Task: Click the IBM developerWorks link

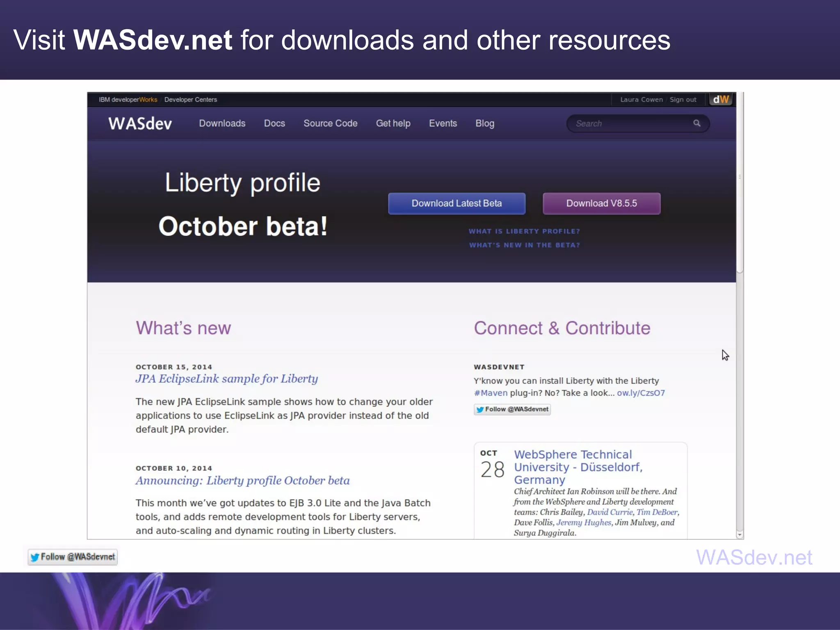Action: pos(128,100)
